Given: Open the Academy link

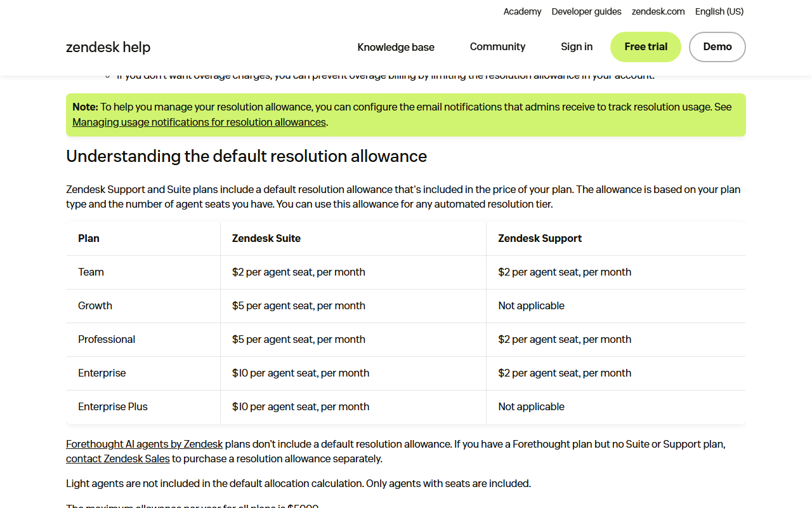Looking at the screenshot, I should click(522, 11).
